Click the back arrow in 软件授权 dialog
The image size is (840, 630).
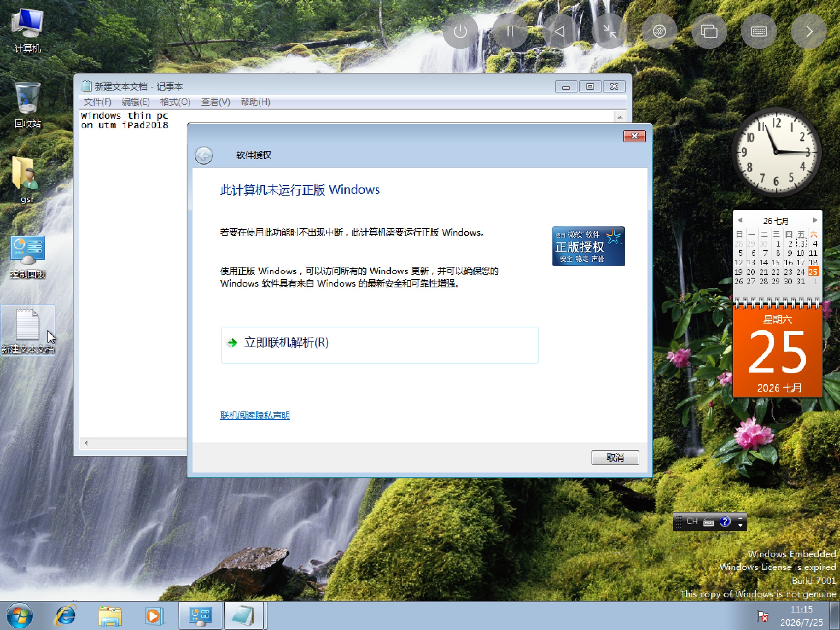tap(204, 156)
